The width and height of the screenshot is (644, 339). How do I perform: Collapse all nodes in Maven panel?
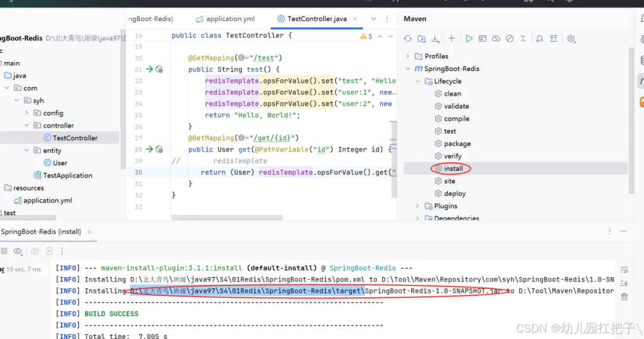pos(524,39)
